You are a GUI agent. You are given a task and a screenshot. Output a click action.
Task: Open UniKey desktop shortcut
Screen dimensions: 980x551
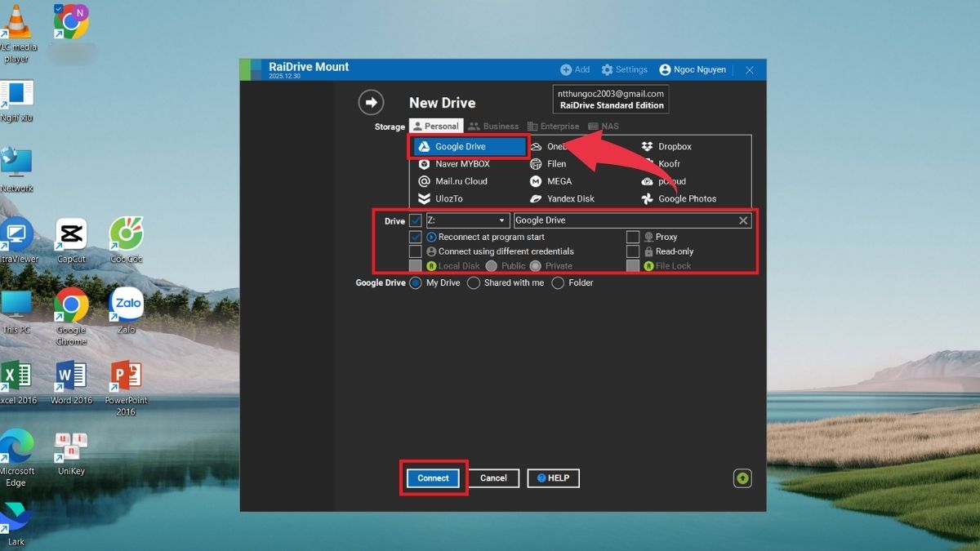click(71, 453)
